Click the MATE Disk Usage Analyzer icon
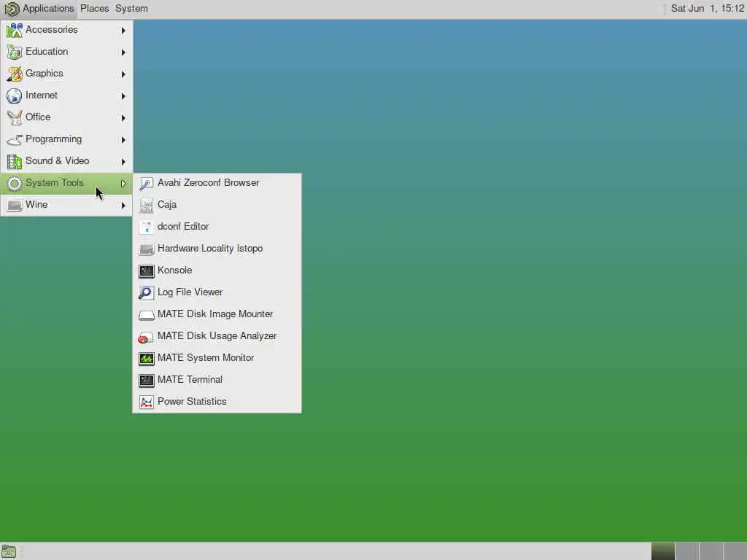 [146, 337]
